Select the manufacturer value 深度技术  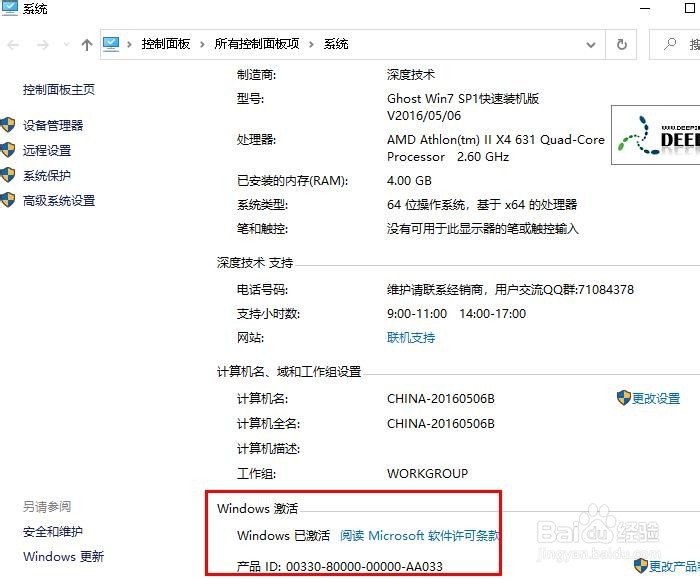pyautogui.click(x=411, y=75)
